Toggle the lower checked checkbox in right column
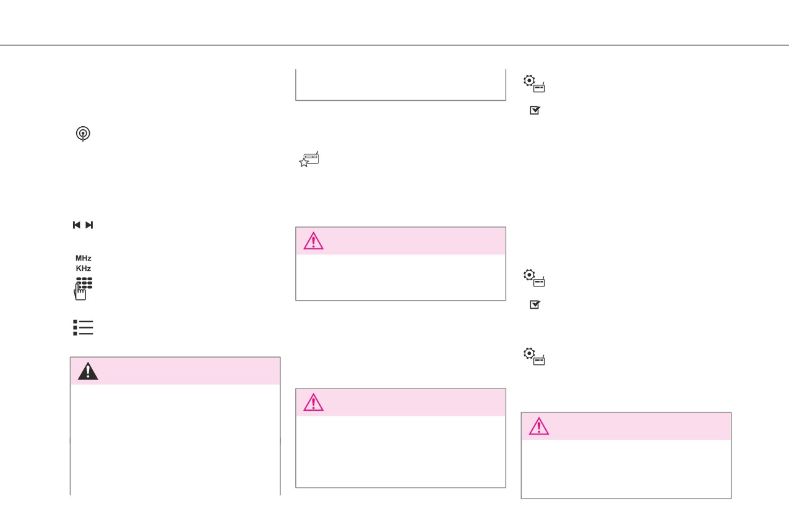 (x=535, y=305)
